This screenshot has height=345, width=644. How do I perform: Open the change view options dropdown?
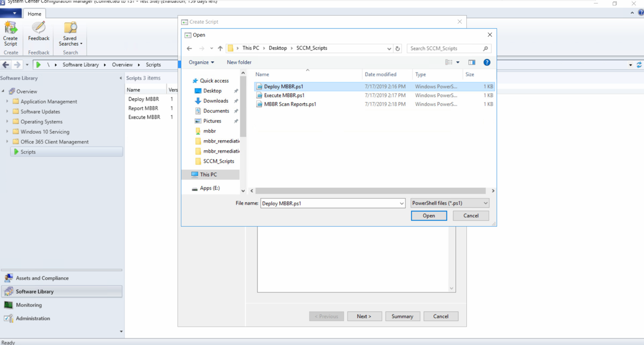click(x=458, y=62)
